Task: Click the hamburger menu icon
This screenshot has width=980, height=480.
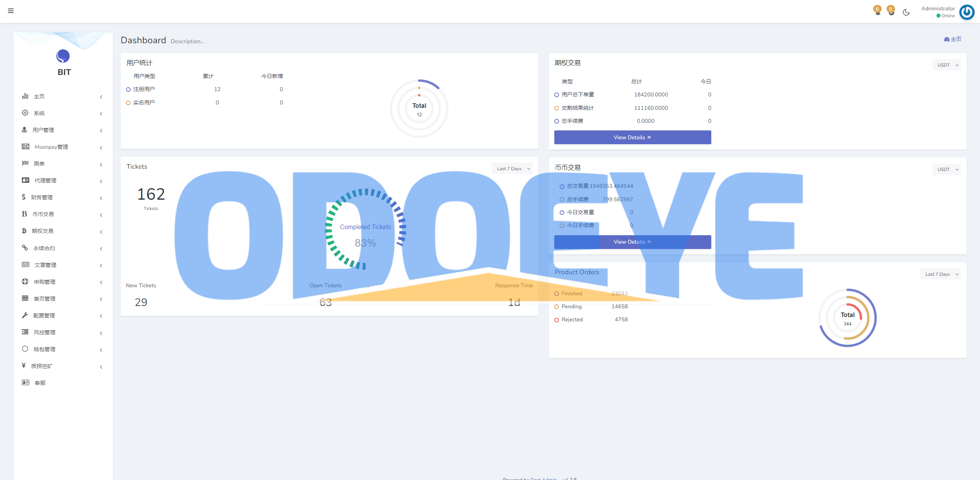Action: click(11, 11)
